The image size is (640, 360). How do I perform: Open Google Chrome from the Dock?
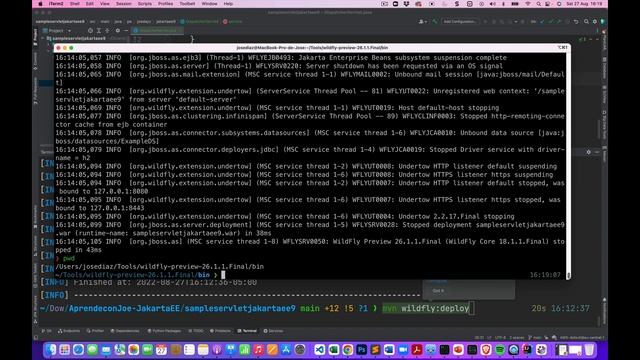347,350
